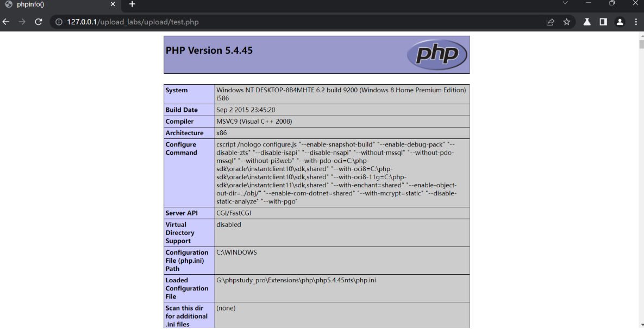This screenshot has width=644, height=329.
Task: Click 'MSVC9 (Visual C++ 2008)' value
Action: pyautogui.click(x=254, y=122)
